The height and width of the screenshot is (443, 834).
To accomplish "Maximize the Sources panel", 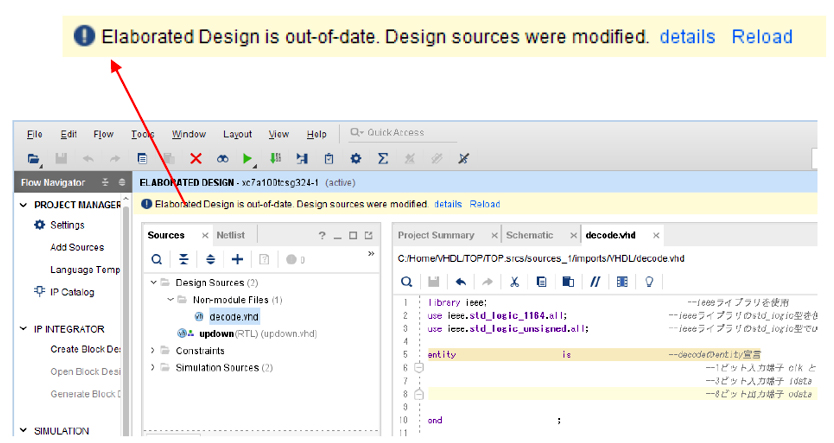I will (x=353, y=236).
